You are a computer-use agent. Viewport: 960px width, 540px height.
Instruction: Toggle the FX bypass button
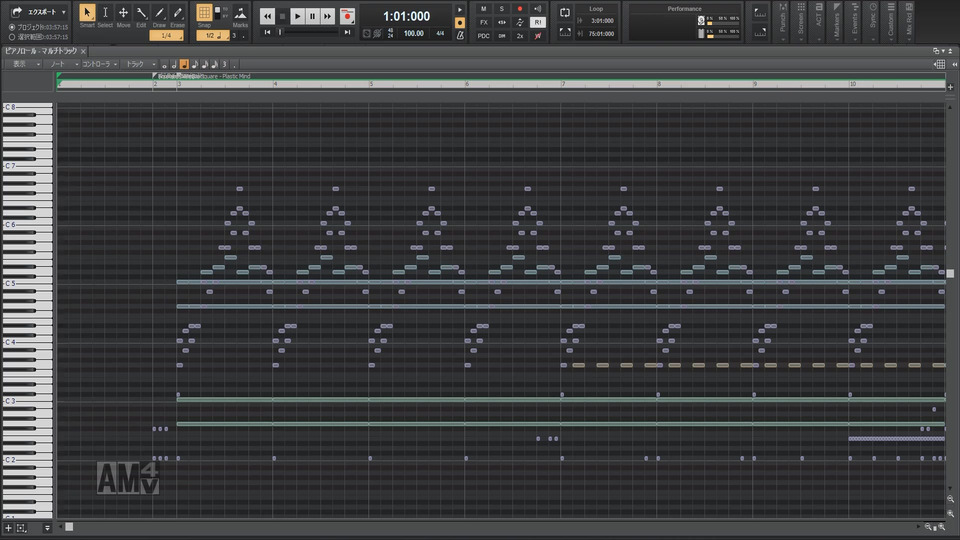tap(484, 22)
